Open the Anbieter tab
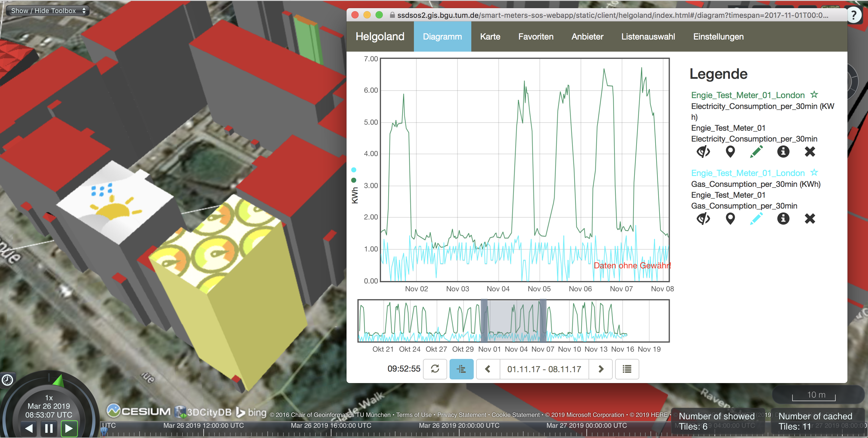 pyautogui.click(x=587, y=36)
